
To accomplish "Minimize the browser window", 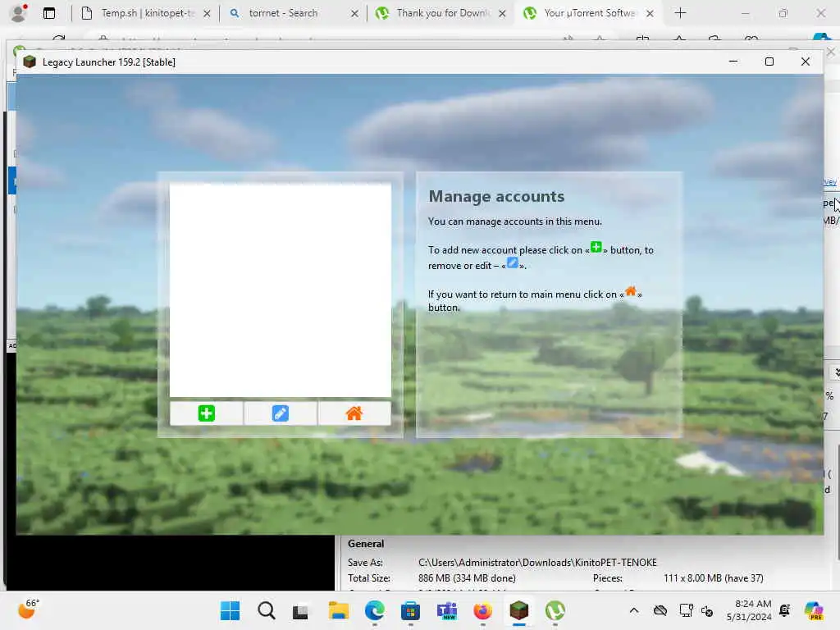I will point(745,13).
